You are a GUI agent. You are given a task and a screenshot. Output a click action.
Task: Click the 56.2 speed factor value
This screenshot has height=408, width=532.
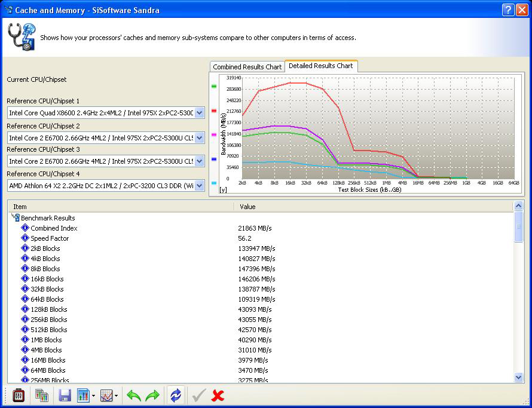click(244, 238)
